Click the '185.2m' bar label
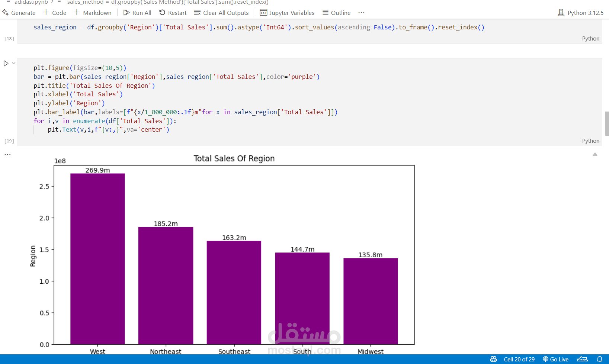The height and width of the screenshot is (364, 609). point(166,224)
